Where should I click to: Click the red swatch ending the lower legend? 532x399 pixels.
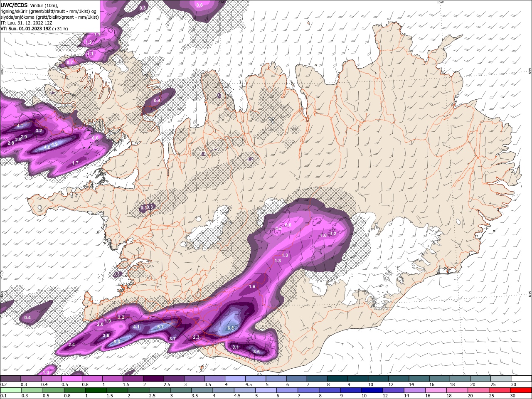(x=521, y=390)
